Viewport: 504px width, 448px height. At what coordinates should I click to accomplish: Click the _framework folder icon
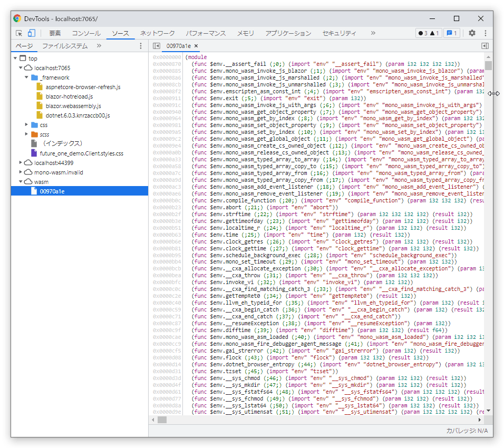(34, 77)
